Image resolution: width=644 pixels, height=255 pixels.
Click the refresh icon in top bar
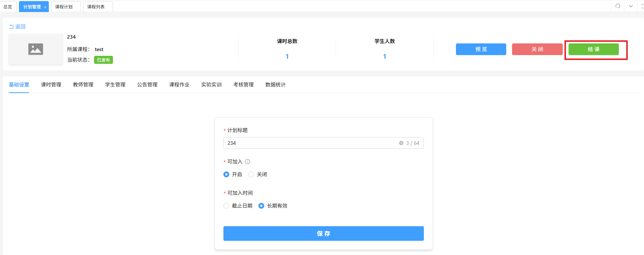[617, 6]
